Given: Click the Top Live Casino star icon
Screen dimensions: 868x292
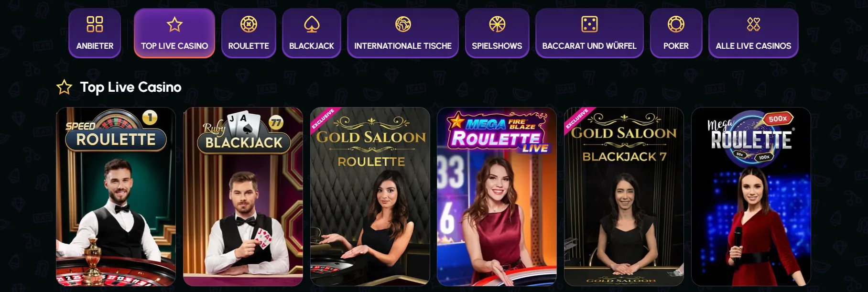Looking at the screenshot, I should tap(174, 24).
